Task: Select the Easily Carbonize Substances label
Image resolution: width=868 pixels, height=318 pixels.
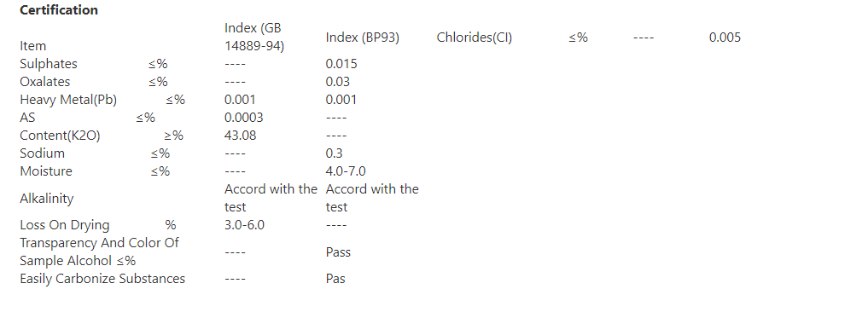Action: [102, 279]
